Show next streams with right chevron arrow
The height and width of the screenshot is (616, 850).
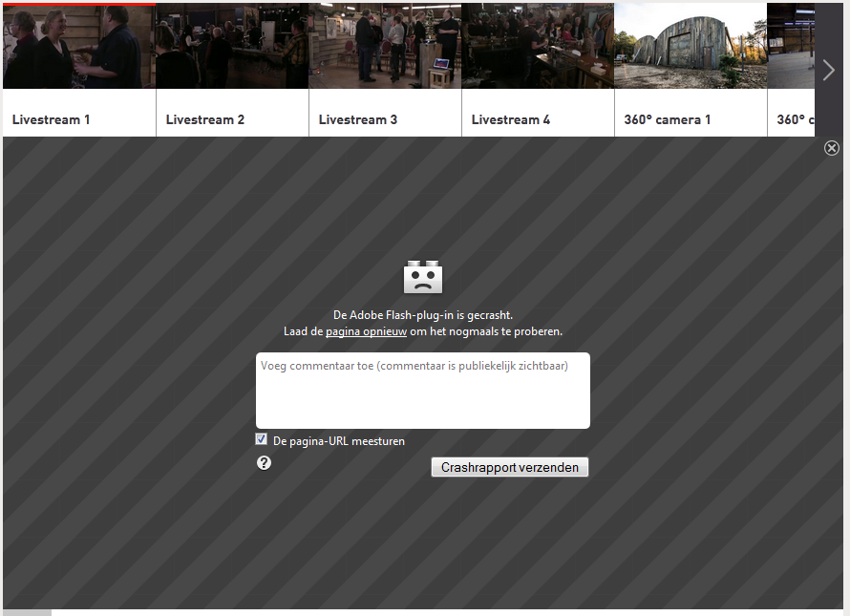[x=828, y=70]
